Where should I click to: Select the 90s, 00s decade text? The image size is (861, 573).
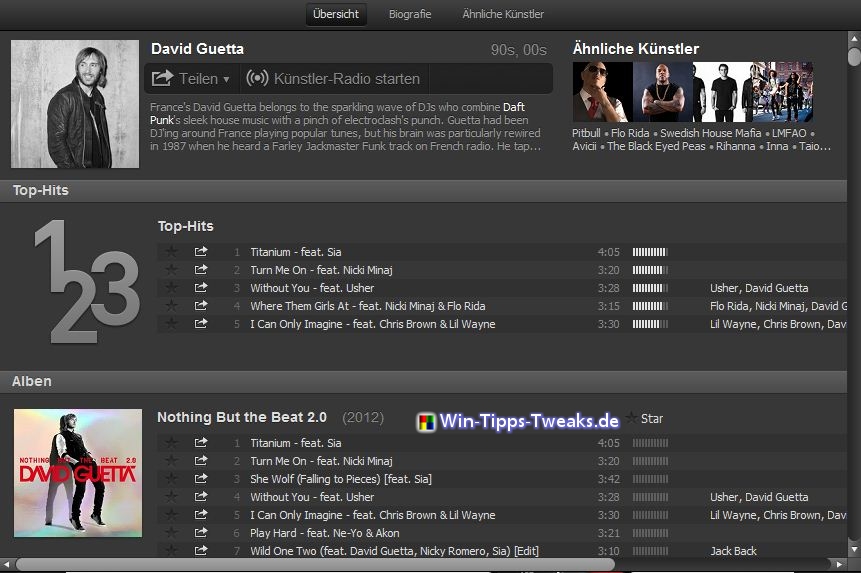click(x=518, y=50)
